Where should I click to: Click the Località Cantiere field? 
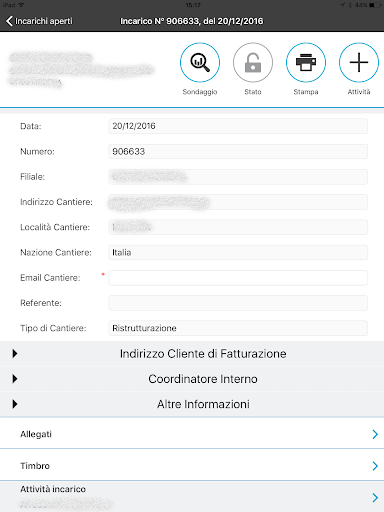click(x=238, y=227)
